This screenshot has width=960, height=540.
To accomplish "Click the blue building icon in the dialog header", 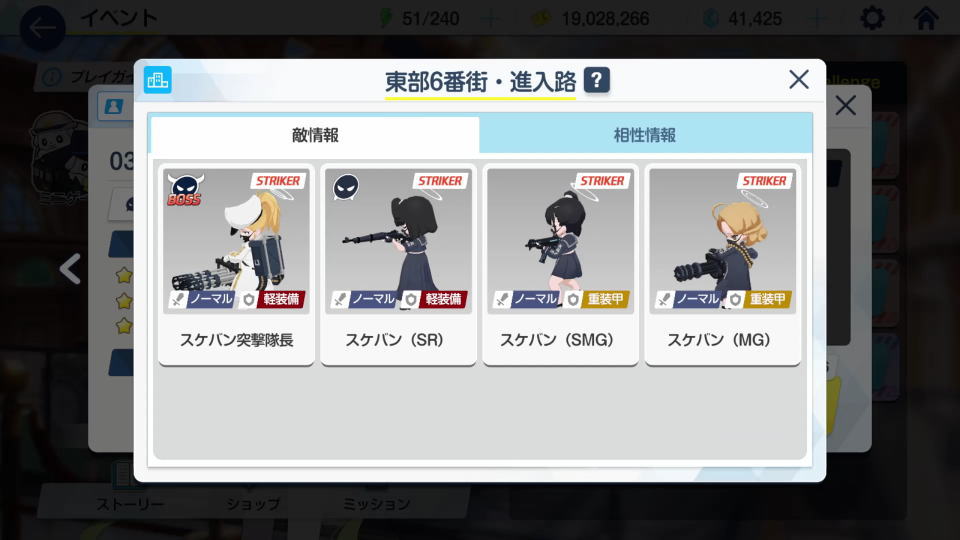I will pos(157,80).
